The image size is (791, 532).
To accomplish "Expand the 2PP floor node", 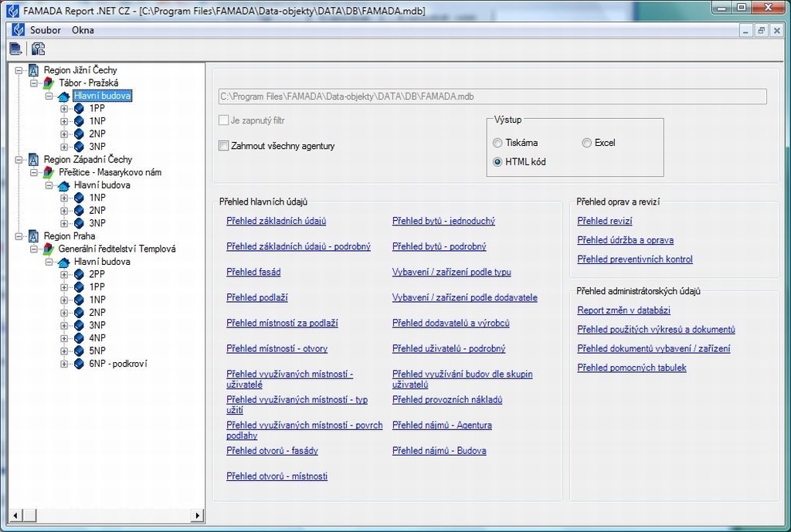I will [x=64, y=274].
